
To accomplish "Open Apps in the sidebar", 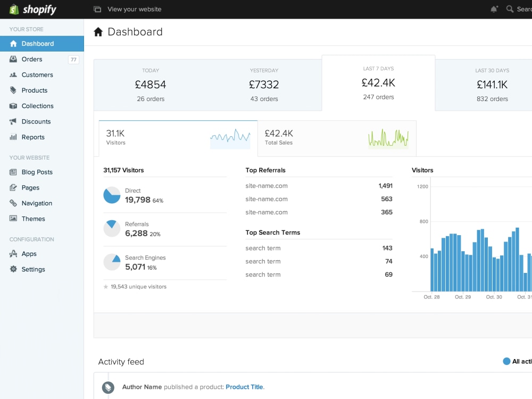I will [x=41, y=254].
